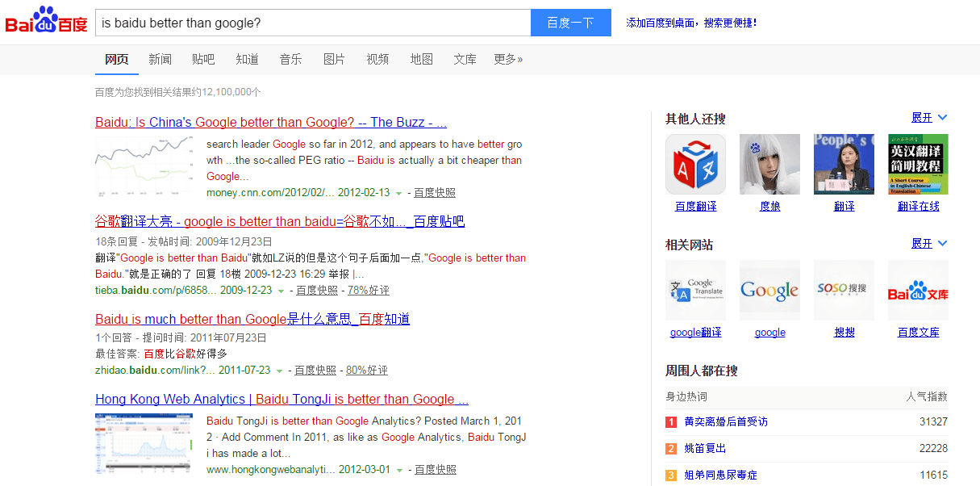Open result 'Baidu: Is China's Google better than Google?'
Screen dimensions: 980x486
pos(271,123)
